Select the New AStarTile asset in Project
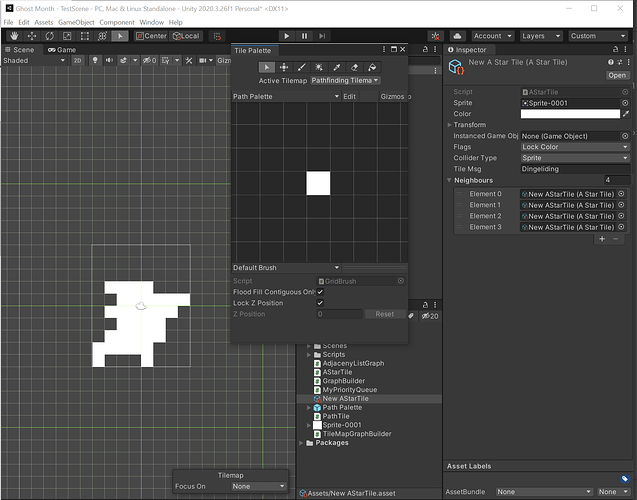The width and height of the screenshot is (637, 500). 345,398
